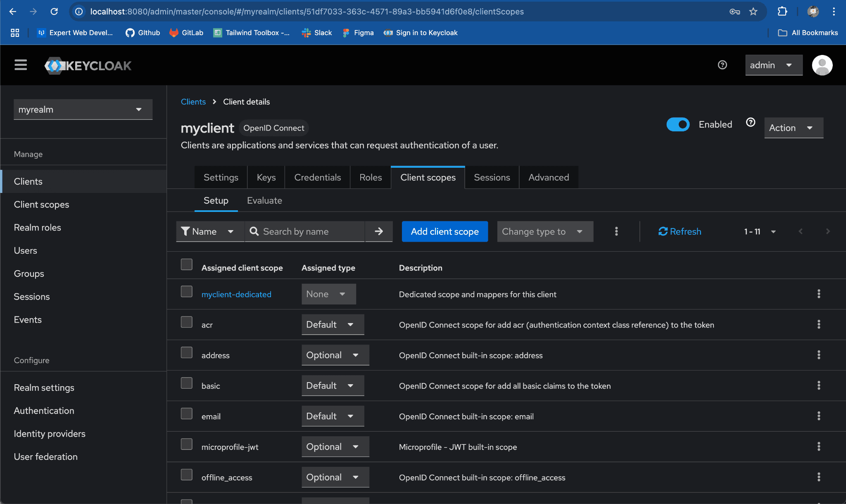Expand the Action dropdown menu
The height and width of the screenshot is (504, 846).
(793, 128)
